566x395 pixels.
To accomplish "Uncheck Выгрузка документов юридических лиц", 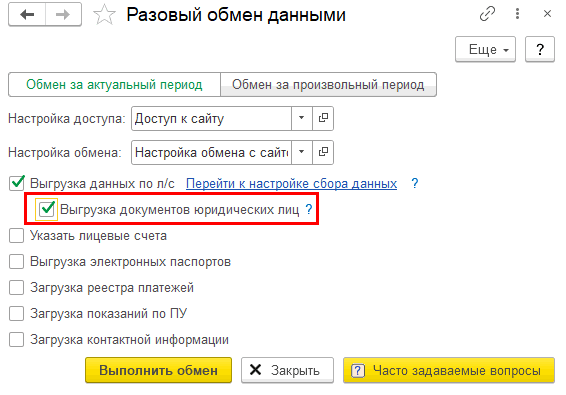I will (x=47, y=209).
